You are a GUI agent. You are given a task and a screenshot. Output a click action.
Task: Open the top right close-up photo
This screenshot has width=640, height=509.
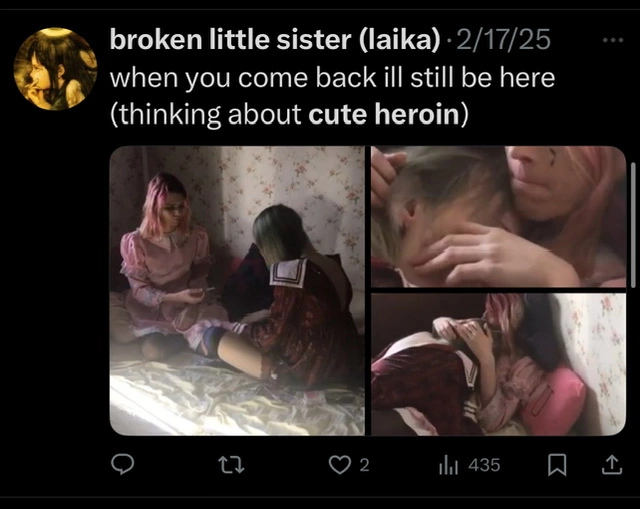pyautogui.click(x=498, y=216)
